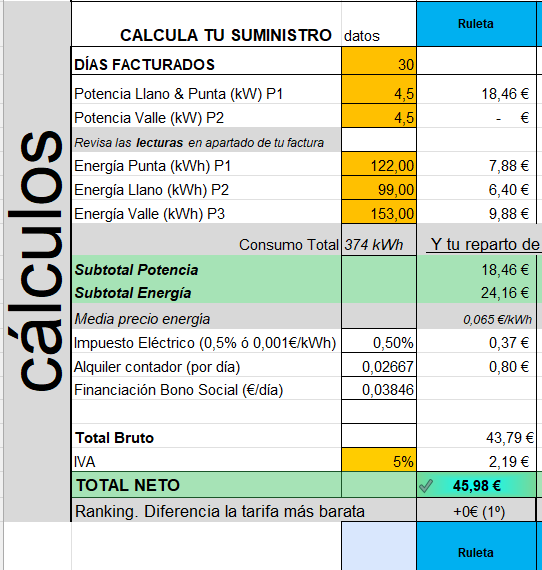The image size is (542, 570).
Task: Select the Alquiler contador 0,02667 cell
Action: [379, 365]
